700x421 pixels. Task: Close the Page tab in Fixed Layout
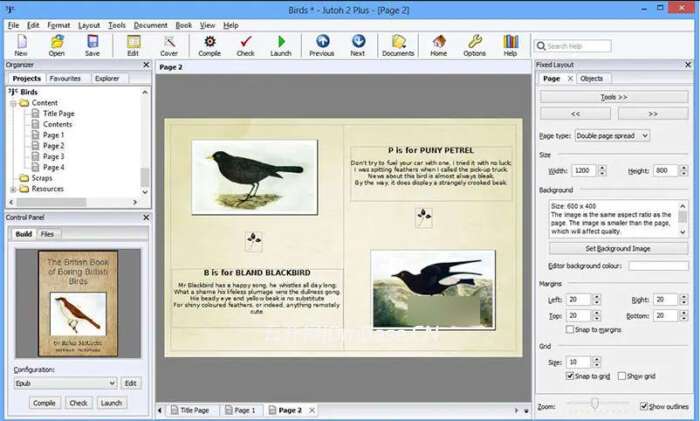570,79
